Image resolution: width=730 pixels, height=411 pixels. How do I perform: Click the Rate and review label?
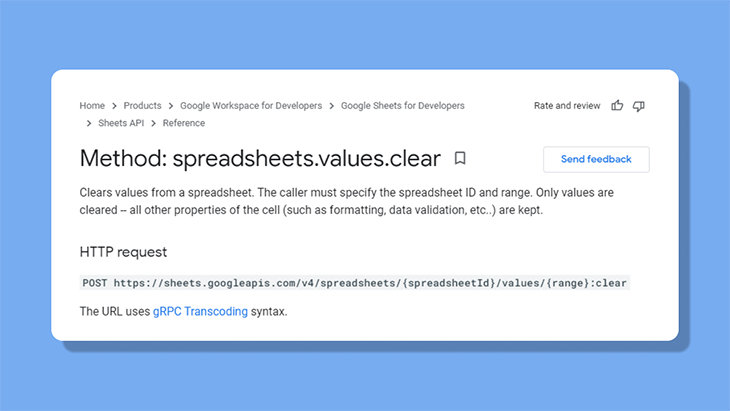click(567, 106)
